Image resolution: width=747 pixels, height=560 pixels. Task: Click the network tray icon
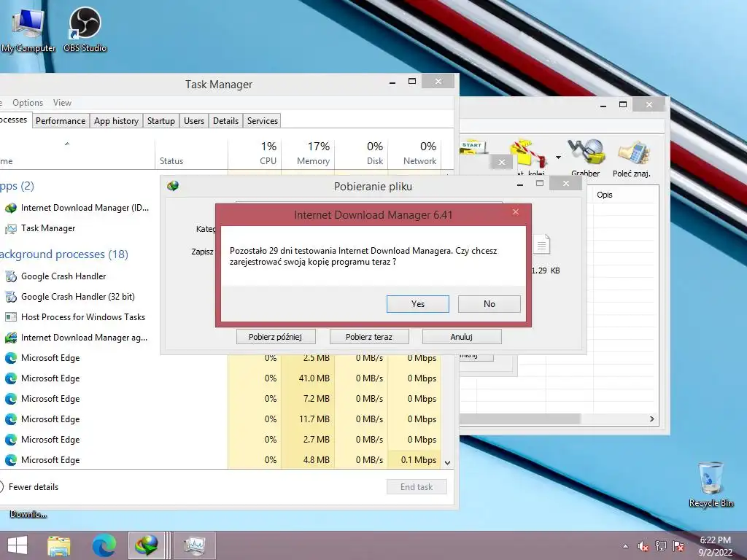click(x=661, y=546)
